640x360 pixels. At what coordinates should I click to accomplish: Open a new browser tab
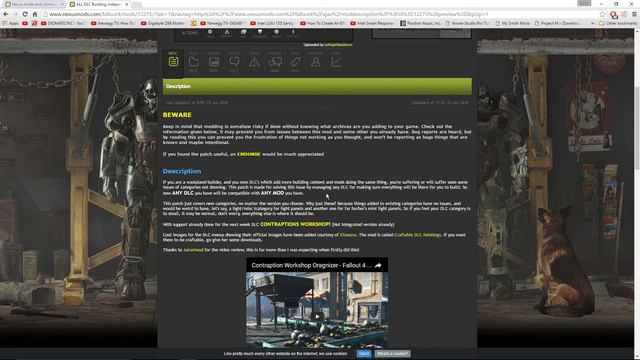point(137,4)
